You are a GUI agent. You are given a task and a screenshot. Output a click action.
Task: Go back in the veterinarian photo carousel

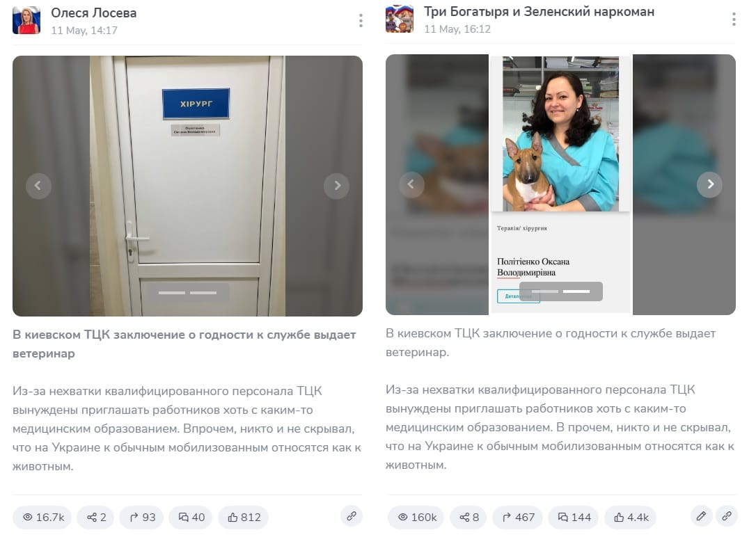pos(411,184)
